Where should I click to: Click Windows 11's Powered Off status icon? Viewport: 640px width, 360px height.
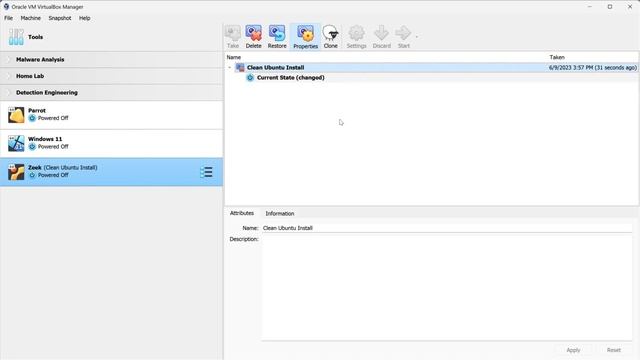32,147
